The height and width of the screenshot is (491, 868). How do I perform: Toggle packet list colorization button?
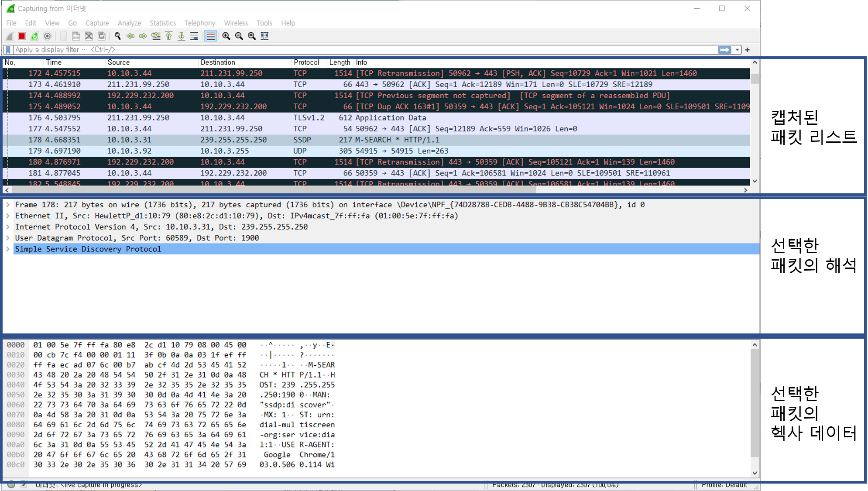211,36
